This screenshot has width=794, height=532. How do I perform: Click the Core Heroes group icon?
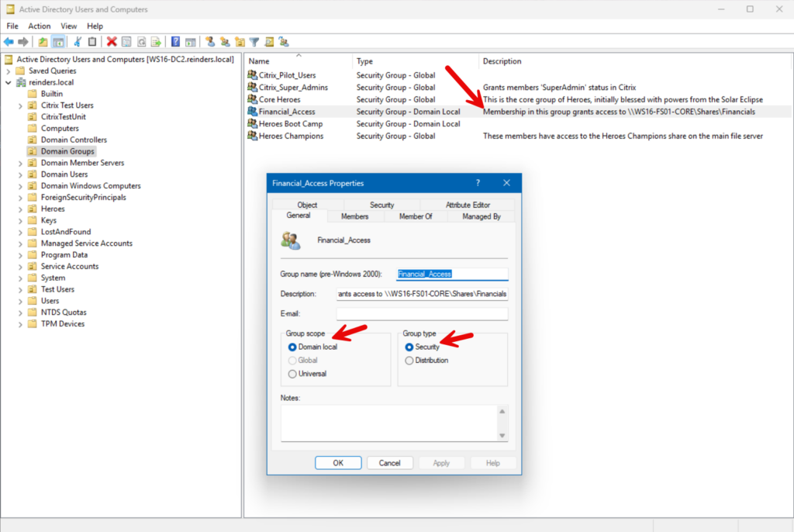click(252, 99)
